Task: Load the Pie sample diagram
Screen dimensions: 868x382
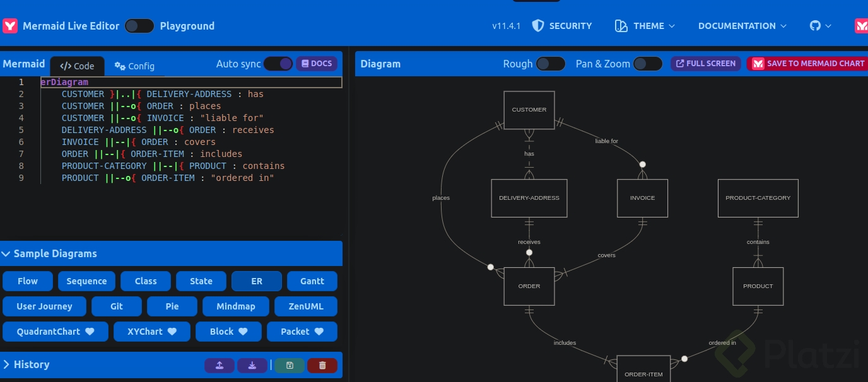Action: (172, 306)
